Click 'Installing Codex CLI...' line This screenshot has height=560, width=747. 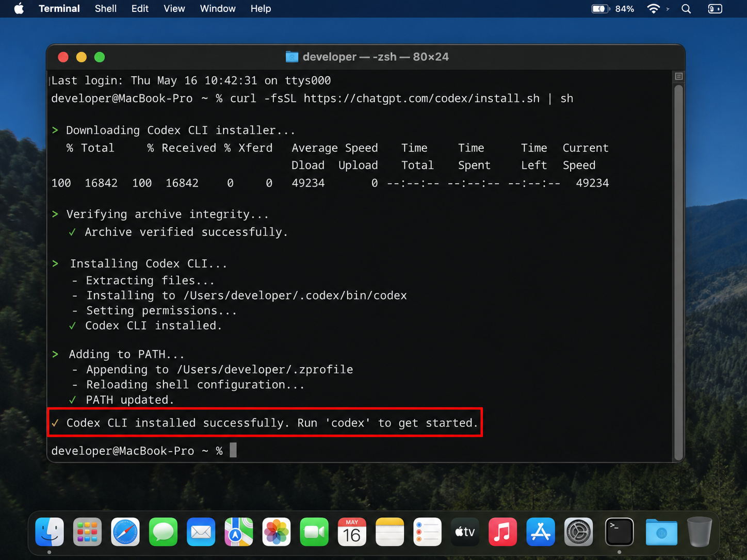(149, 263)
